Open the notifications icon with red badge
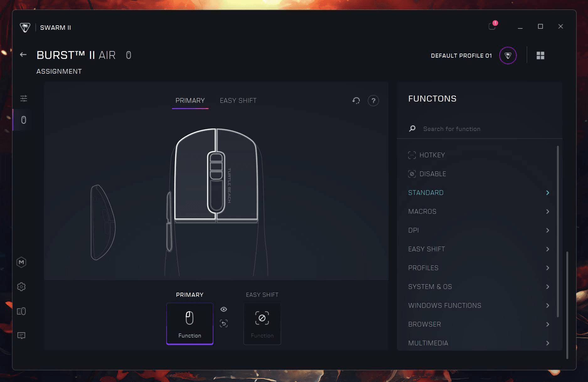588x382 pixels. pos(492,26)
